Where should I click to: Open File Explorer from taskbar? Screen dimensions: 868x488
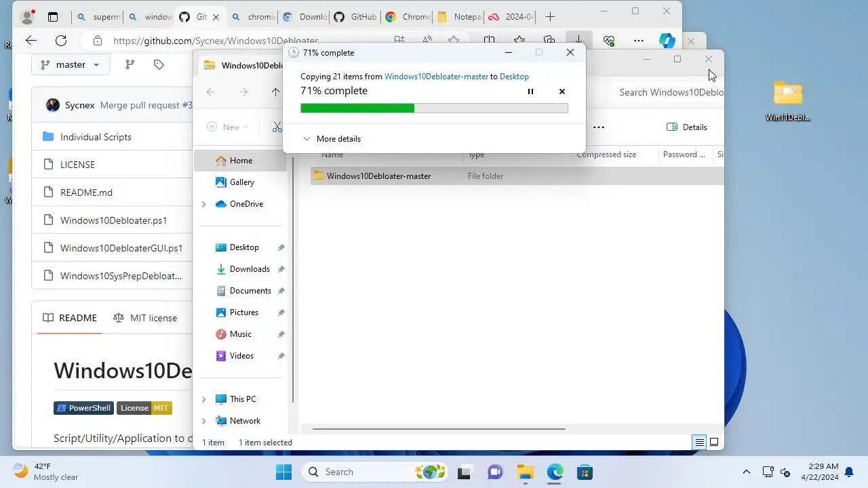point(525,472)
